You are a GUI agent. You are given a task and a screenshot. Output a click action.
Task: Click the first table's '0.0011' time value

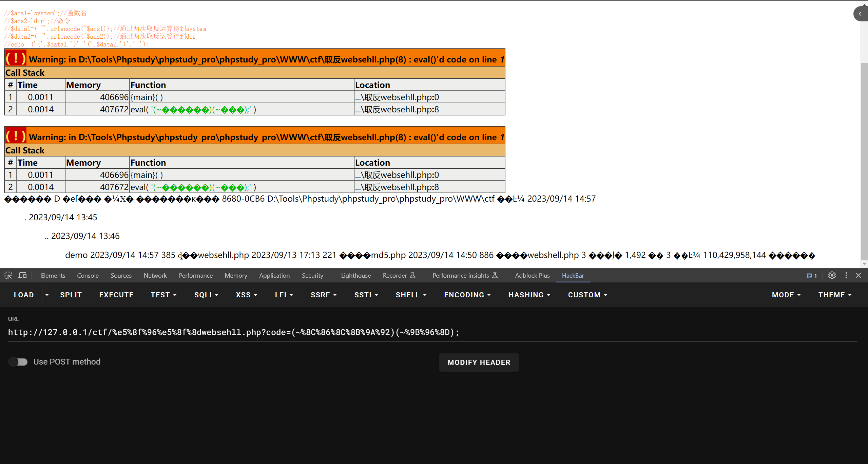tap(41, 97)
